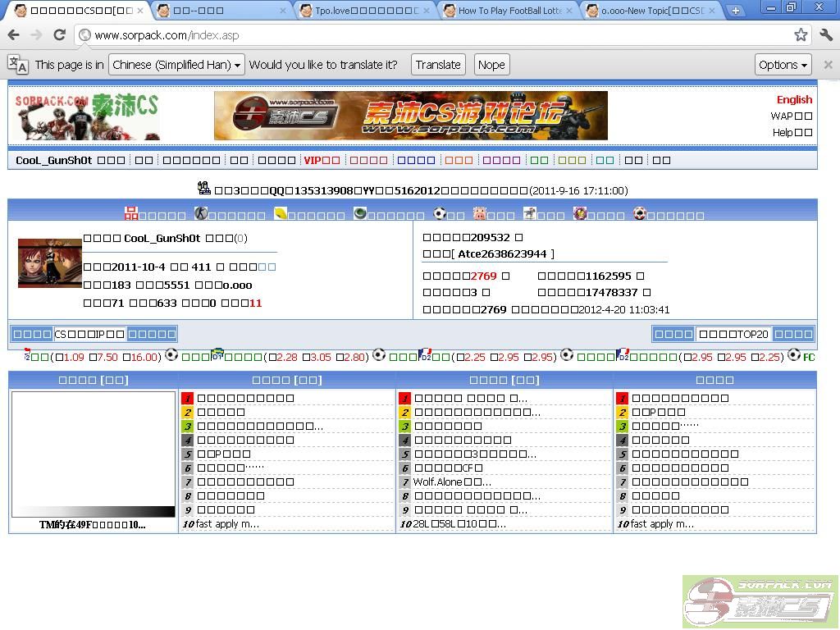840x630 pixels.
Task: Click the browser back arrow
Action: [13, 35]
